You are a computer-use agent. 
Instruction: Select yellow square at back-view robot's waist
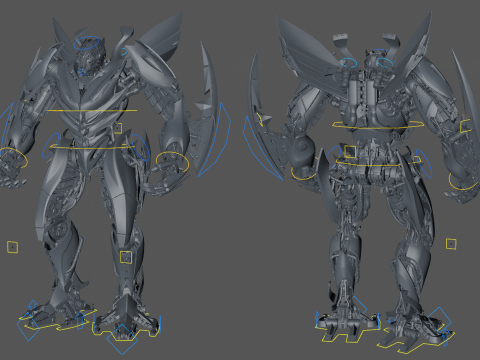(350, 152)
